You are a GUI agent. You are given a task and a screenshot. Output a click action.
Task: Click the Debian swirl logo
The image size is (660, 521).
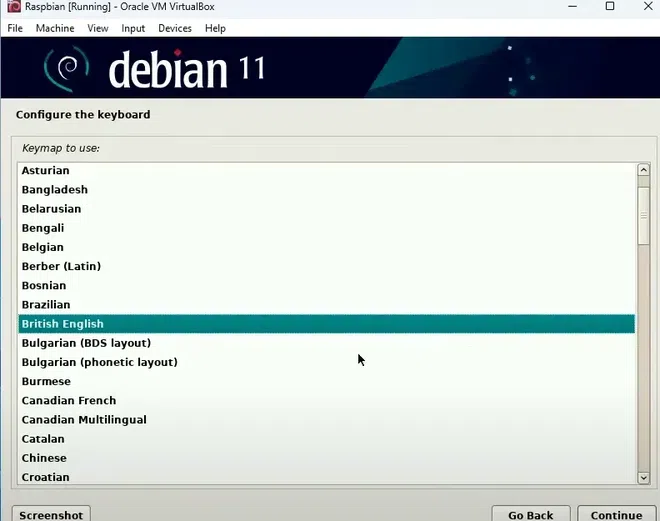pos(67,68)
